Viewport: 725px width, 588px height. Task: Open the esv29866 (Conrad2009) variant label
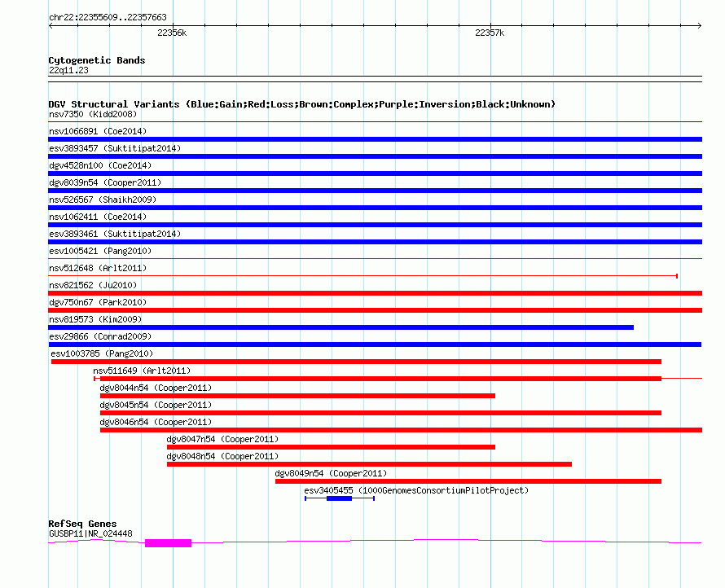point(100,336)
